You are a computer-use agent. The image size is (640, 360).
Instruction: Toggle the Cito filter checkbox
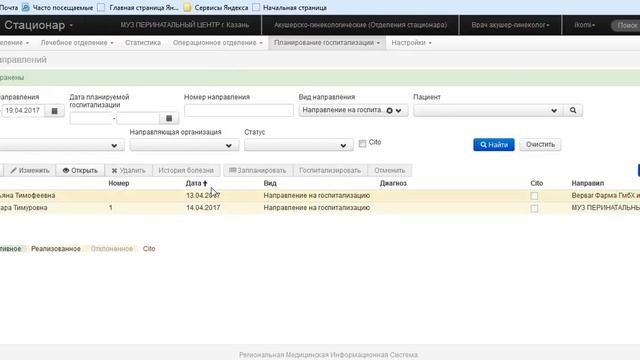(x=362, y=144)
